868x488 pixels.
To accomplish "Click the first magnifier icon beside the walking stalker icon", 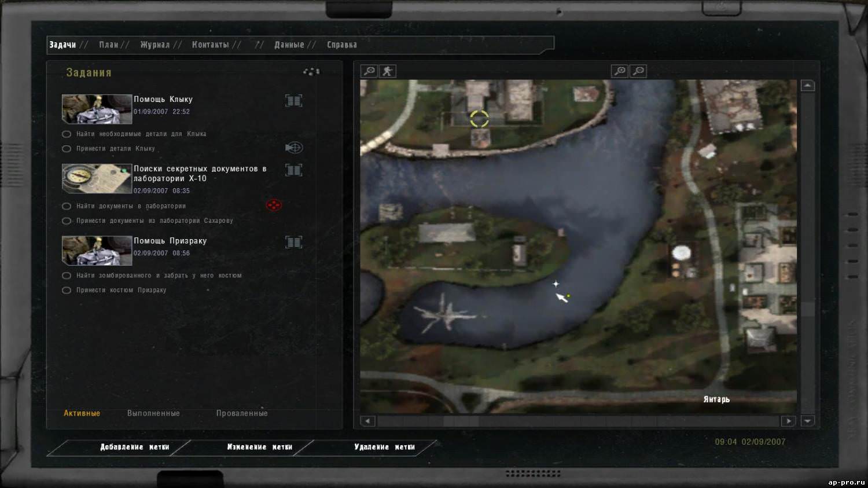I will [369, 71].
